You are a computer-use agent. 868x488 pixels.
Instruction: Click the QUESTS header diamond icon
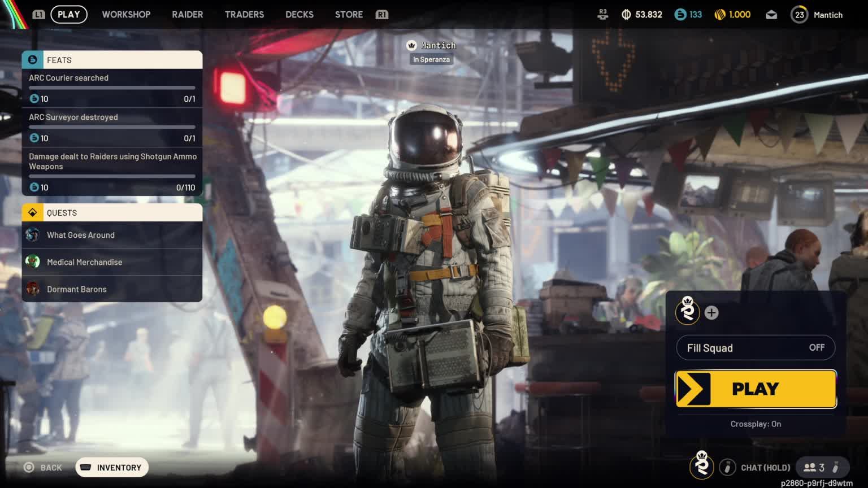pos(32,212)
